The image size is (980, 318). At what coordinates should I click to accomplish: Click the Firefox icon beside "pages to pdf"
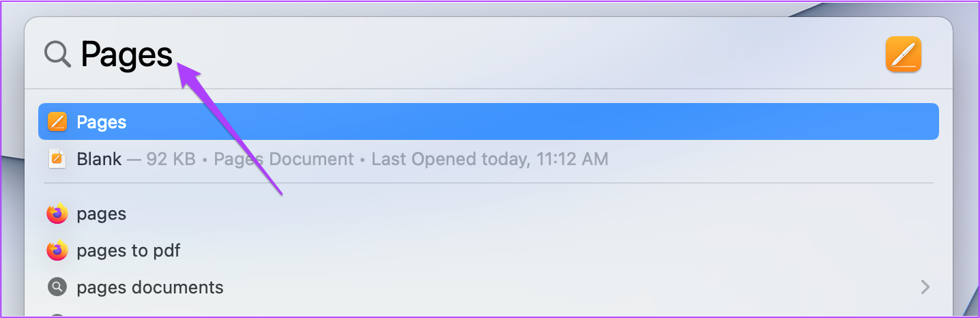click(x=57, y=250)
